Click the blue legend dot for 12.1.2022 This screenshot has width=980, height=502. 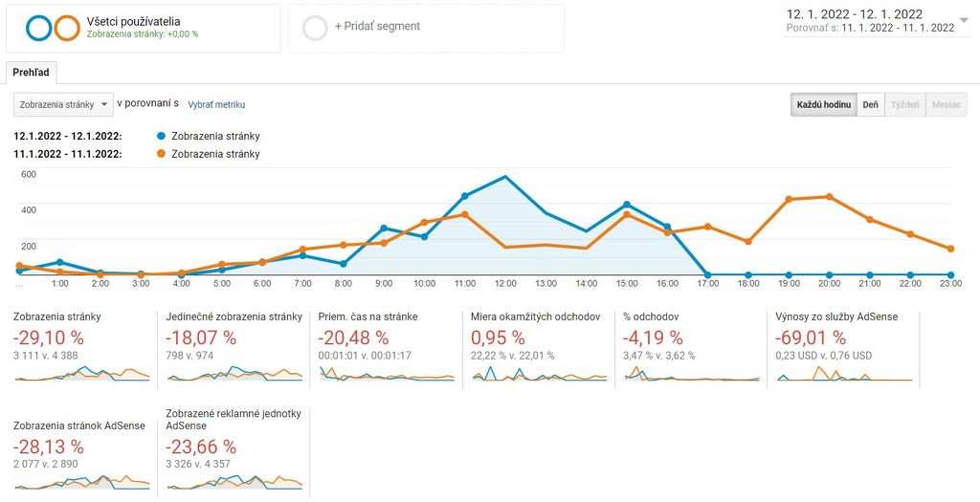pyautogui.click(x=160, y=137)
